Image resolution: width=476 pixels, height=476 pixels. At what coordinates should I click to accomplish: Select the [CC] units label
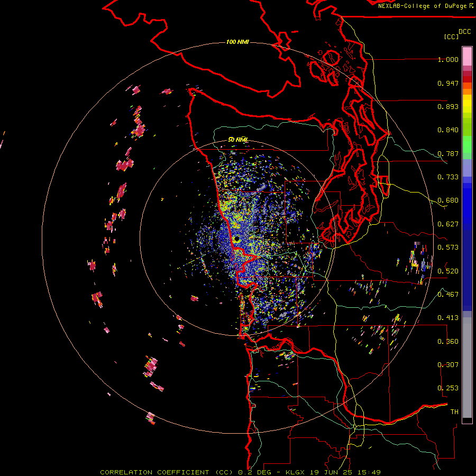(451, 36)
